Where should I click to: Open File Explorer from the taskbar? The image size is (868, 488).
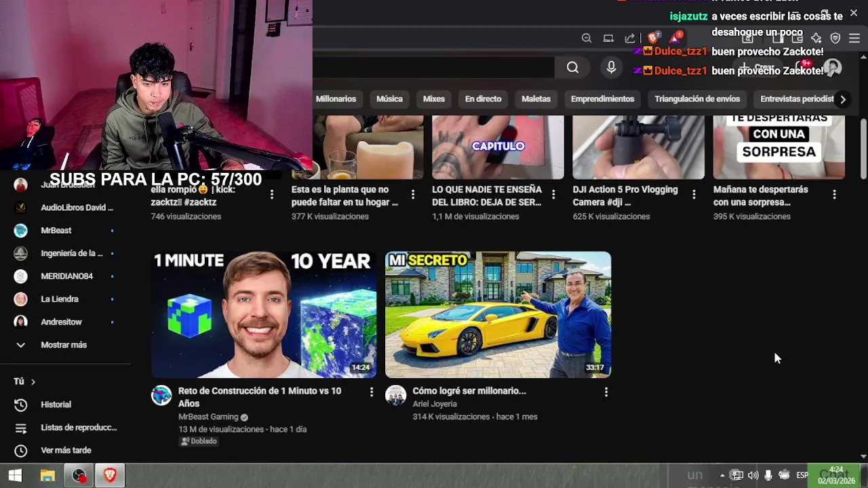[x=47, y=476]
